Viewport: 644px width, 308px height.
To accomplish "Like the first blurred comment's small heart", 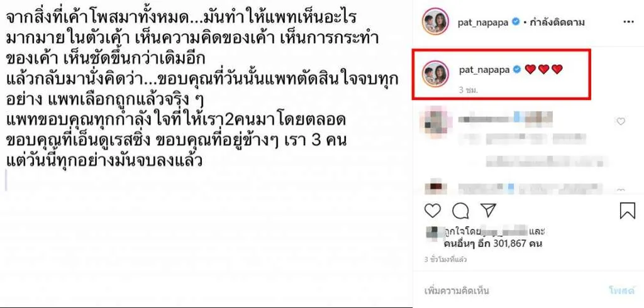I will [621, 121].
